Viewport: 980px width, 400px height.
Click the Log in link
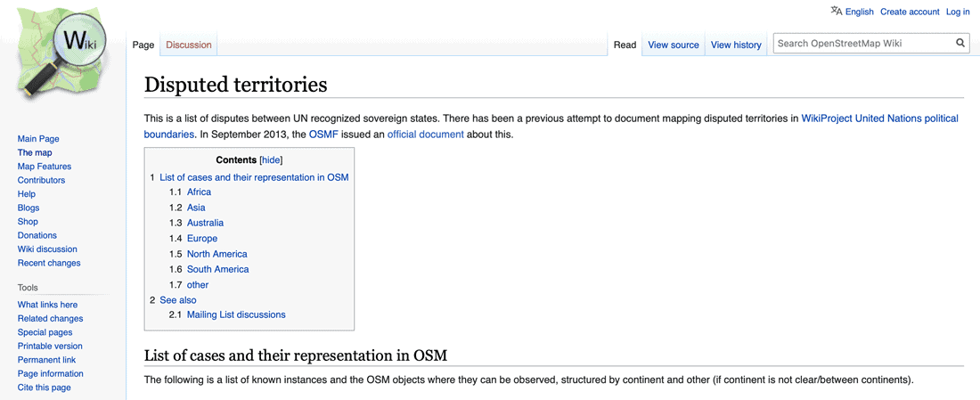(x=958, y=12)
